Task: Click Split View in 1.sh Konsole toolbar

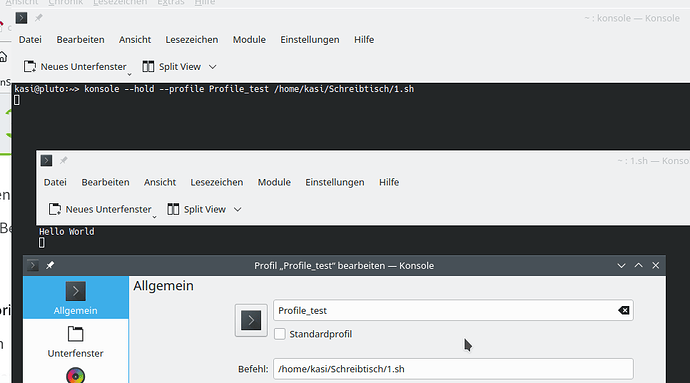Action: pos(197,209)
